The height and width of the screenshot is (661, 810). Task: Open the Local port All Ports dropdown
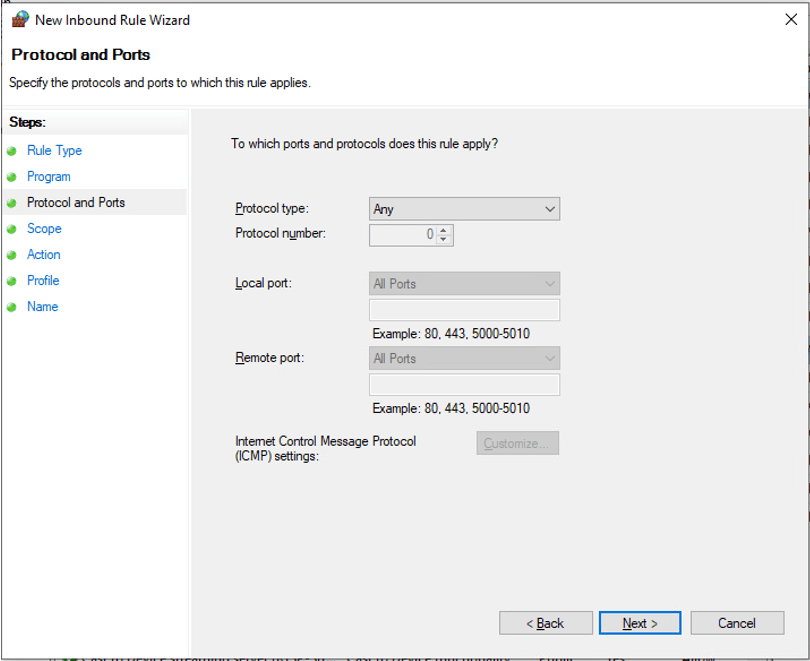(464, 284)
